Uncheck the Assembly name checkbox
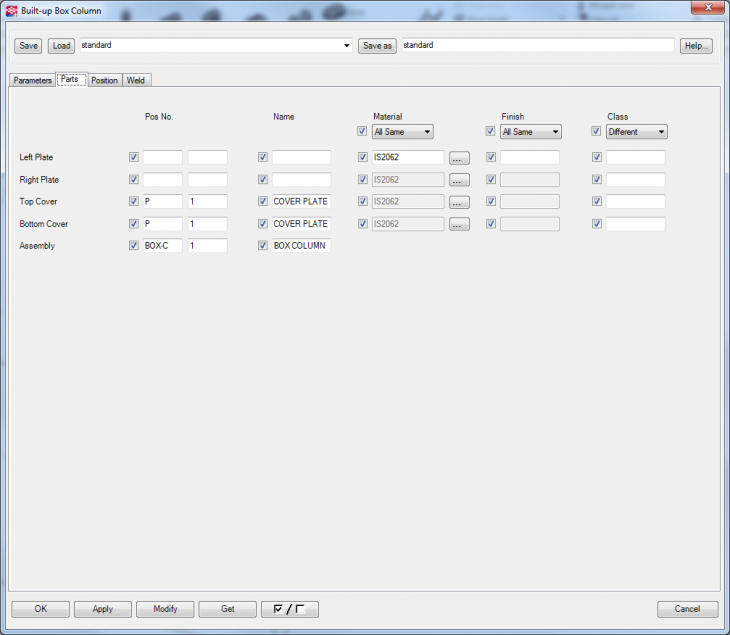730x635 pixels. (263, 246)
